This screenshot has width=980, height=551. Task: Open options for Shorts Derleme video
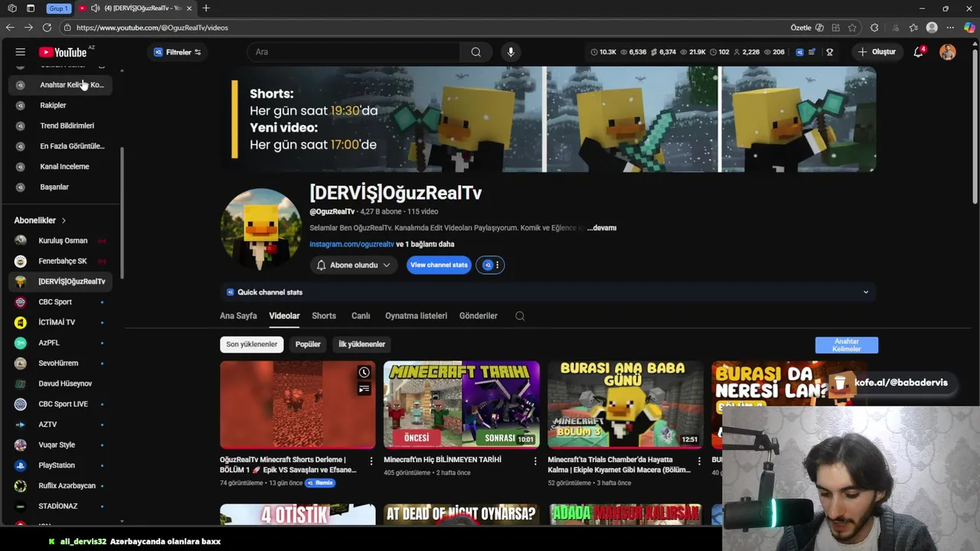371,461
